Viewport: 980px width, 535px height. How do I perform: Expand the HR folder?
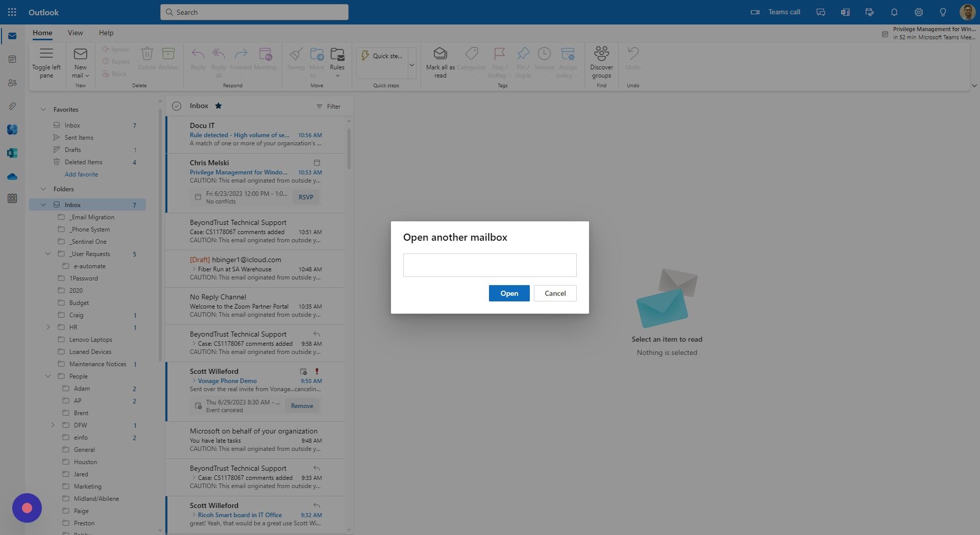tap(48, 327)
